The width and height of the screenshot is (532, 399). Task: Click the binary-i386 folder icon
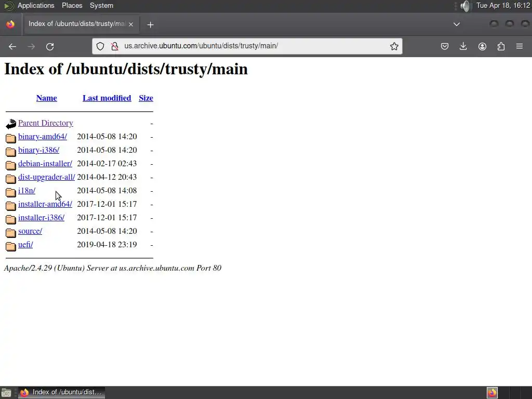tap(11, 151)
